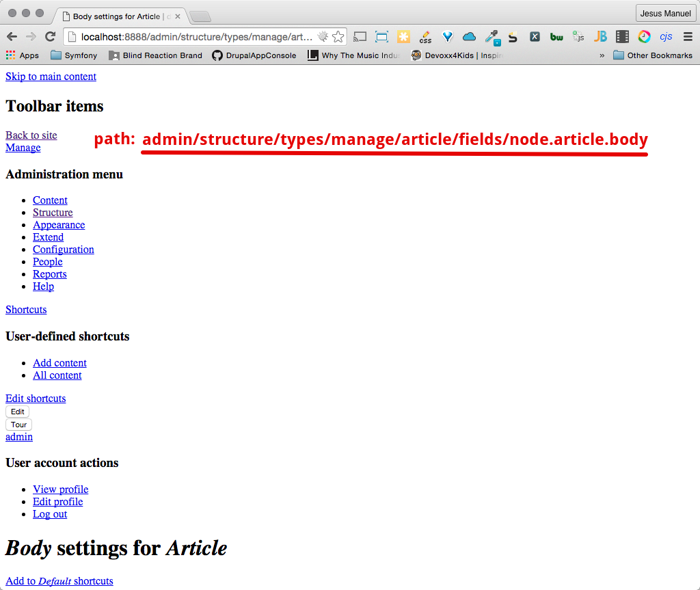
Task: Open the cjs extension
Action: coord(666,37)
